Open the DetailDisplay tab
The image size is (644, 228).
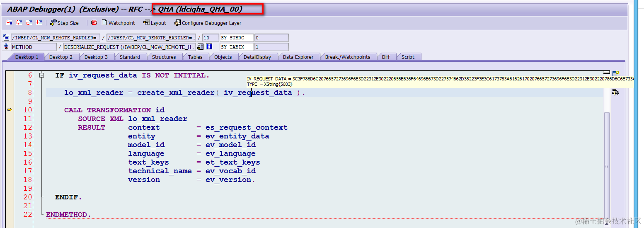(257, 57)
